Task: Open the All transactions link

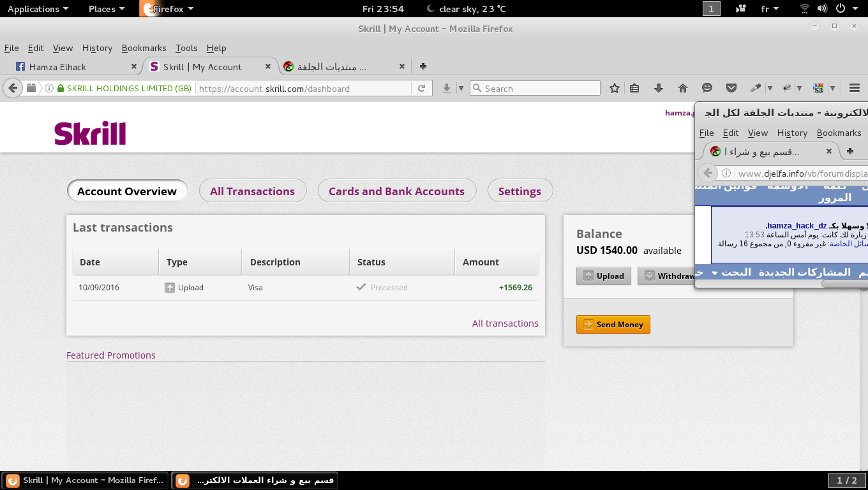Action: 505,323
